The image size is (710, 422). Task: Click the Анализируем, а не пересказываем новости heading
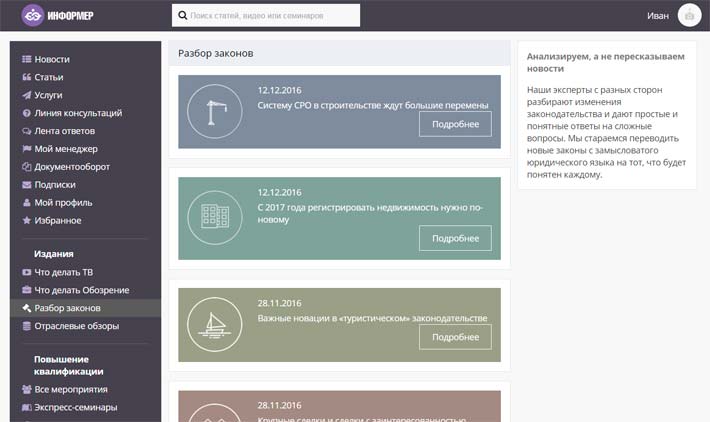click(x=605, y=62)
